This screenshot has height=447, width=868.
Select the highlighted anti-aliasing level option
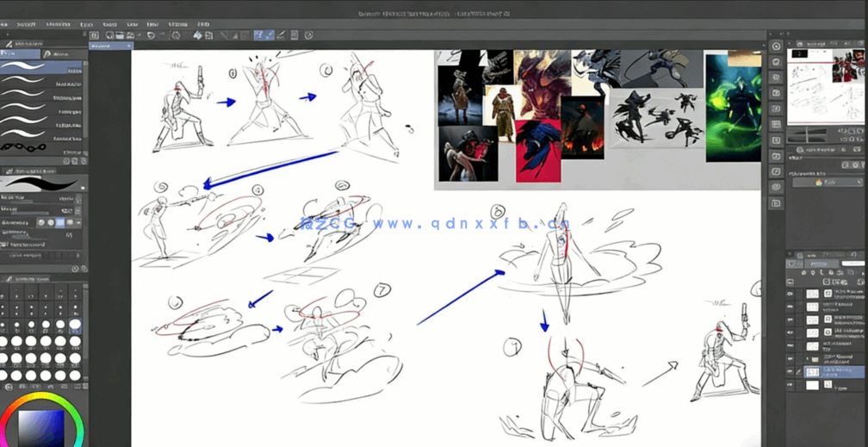click(60, 222)
